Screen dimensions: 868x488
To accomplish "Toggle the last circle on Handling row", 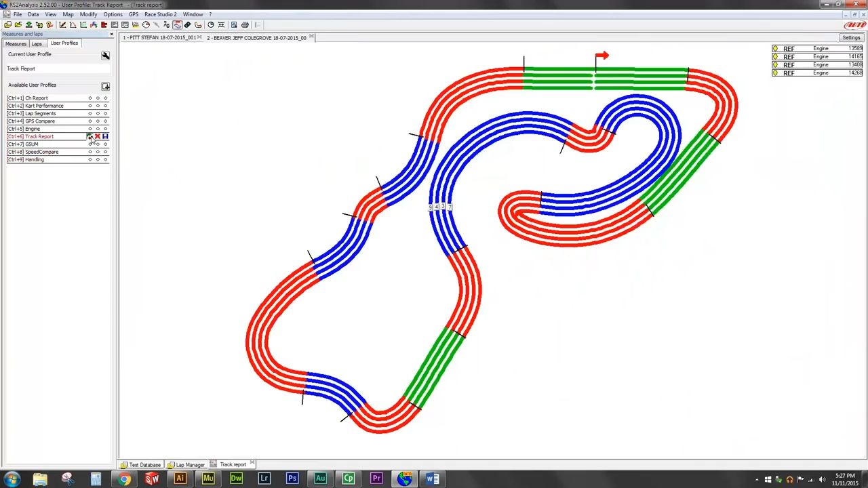I will 105,160.
